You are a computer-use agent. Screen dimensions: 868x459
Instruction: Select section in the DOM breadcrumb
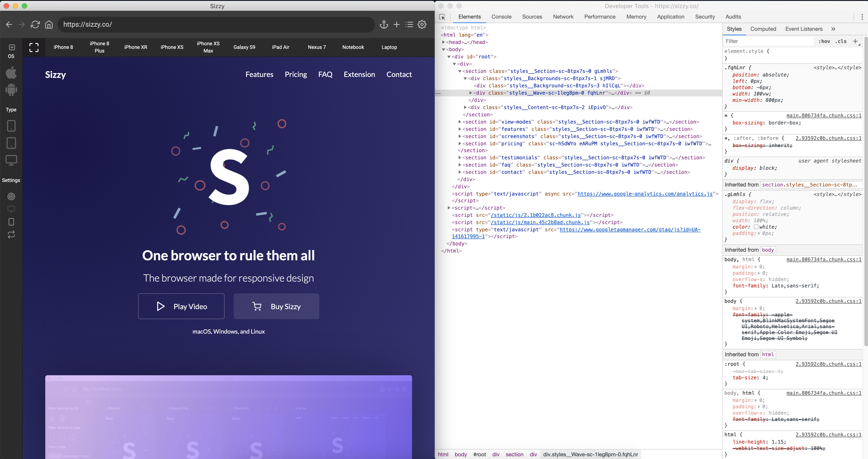point(515,454)
